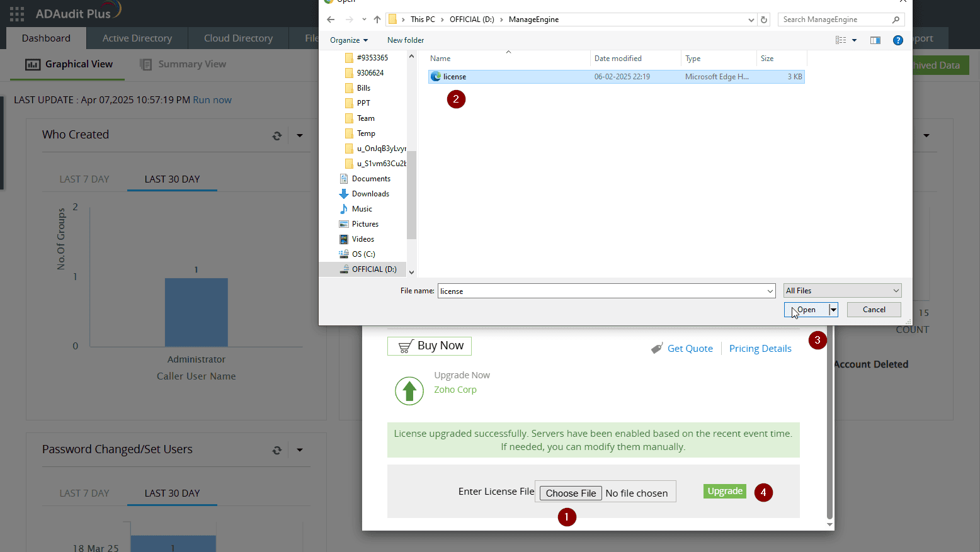This screenshot has height=552, width=980.
Task: Open the Bills folder in tree
Action: click(363, 88)
